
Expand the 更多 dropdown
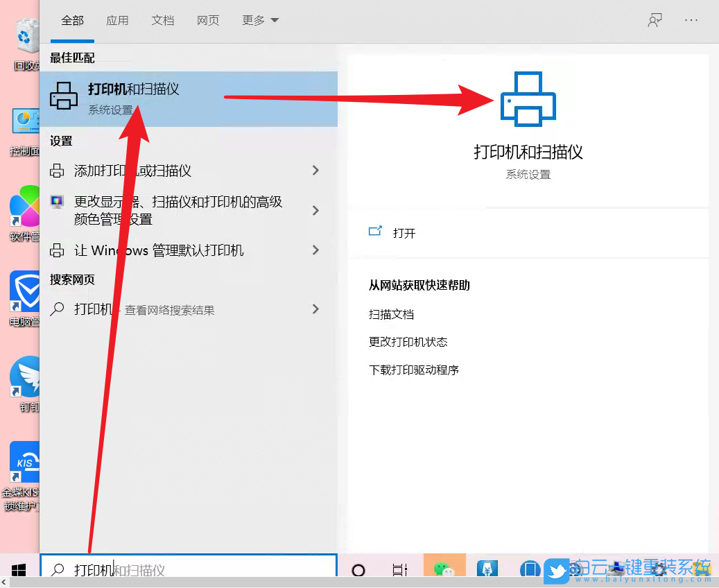[260, 21]
